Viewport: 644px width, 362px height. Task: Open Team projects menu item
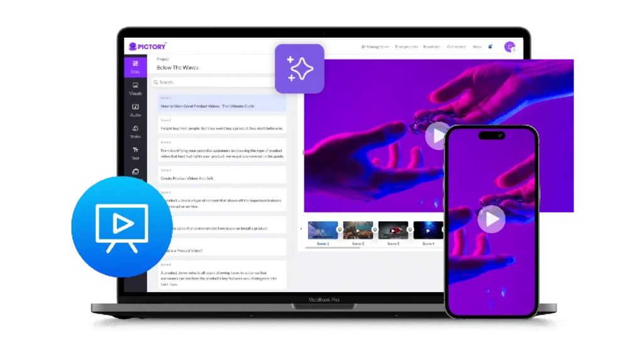coord(406,47)
